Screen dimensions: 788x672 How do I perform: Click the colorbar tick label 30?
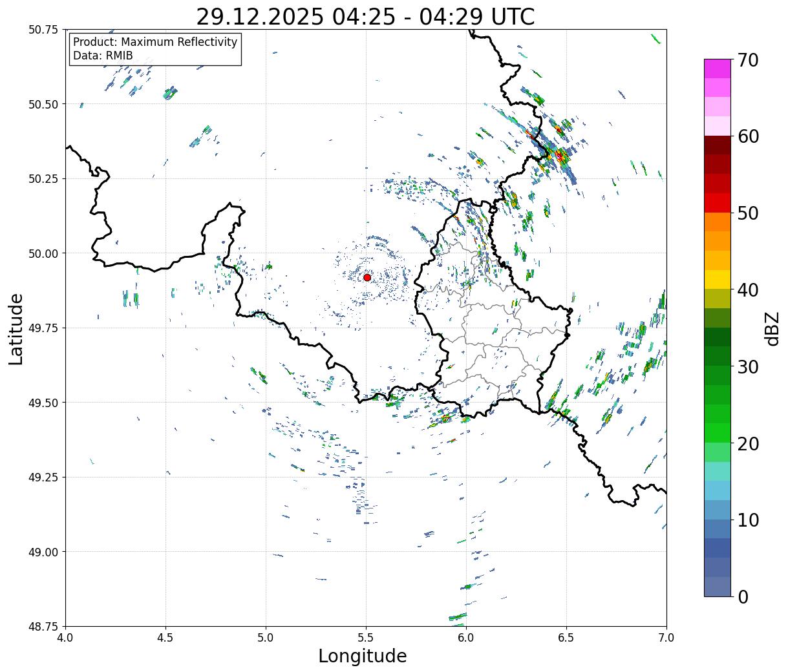747,366
